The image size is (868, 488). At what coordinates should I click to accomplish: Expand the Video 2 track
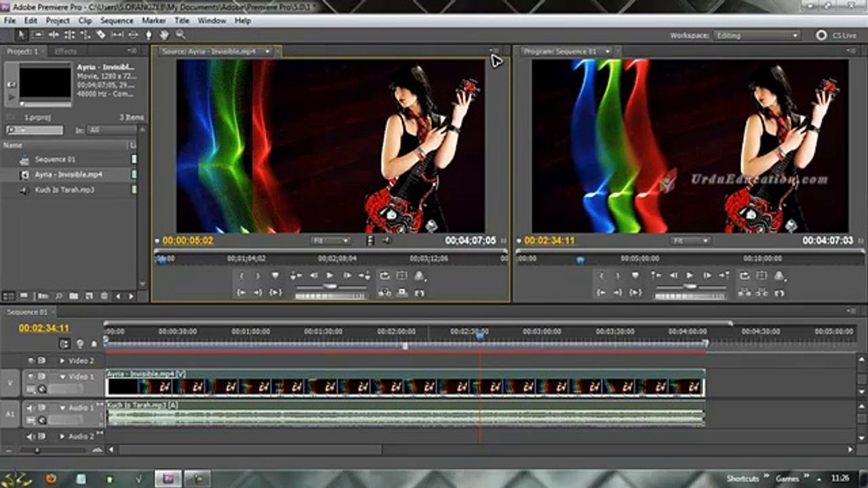point(62,361)
